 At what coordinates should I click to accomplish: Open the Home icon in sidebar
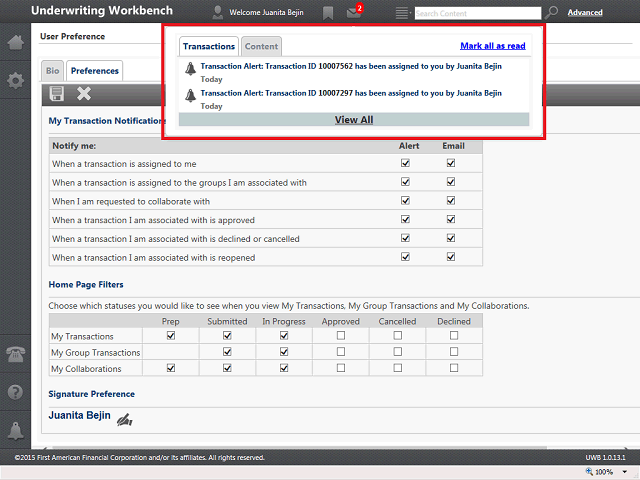point(16,42)
